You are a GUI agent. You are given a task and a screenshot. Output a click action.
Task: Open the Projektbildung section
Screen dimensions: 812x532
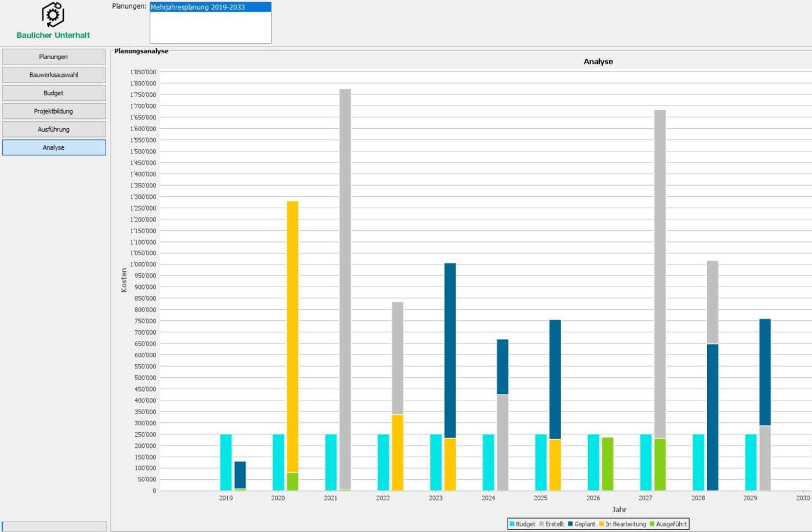[x=54, y=111]
